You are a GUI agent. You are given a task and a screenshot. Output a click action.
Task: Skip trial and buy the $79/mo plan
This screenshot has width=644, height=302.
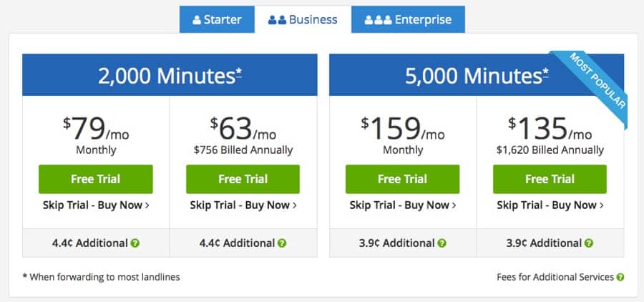[x=95, y=205]
